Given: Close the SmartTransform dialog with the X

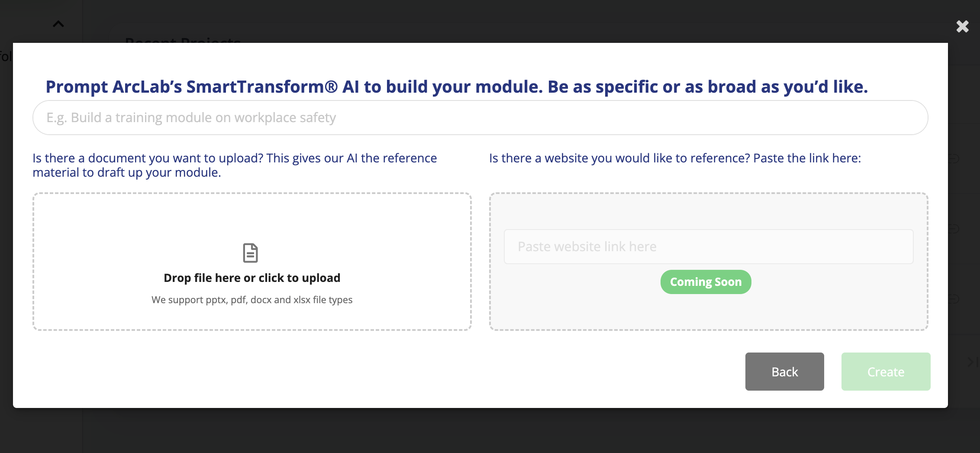Looking at the screenshot, I should click(962, 26).
